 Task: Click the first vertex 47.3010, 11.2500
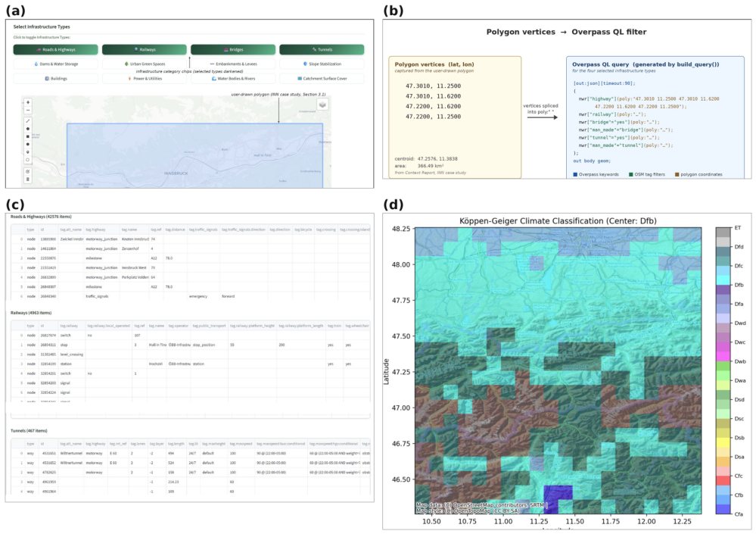click(x=433, y=86)
